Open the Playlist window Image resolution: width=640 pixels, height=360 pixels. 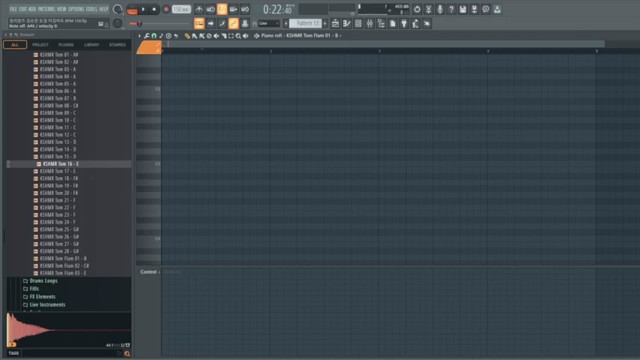coord(335,24)
